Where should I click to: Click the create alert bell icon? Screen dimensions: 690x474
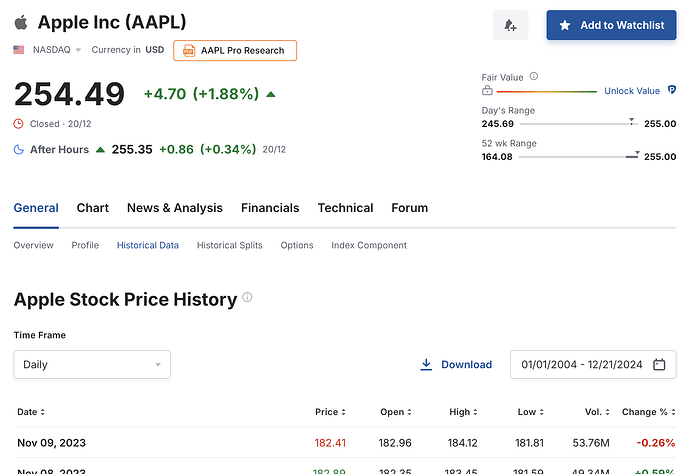(x=510, y=25)
